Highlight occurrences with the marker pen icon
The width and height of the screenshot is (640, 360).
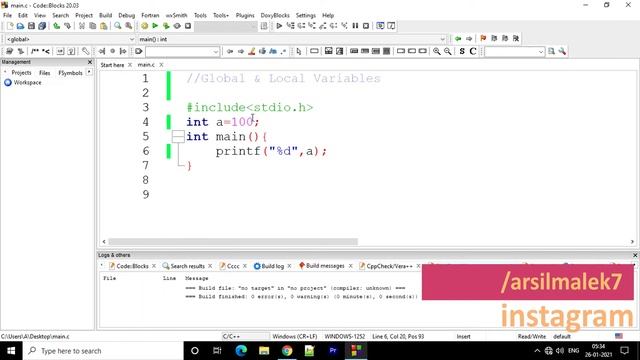(252, 51)
